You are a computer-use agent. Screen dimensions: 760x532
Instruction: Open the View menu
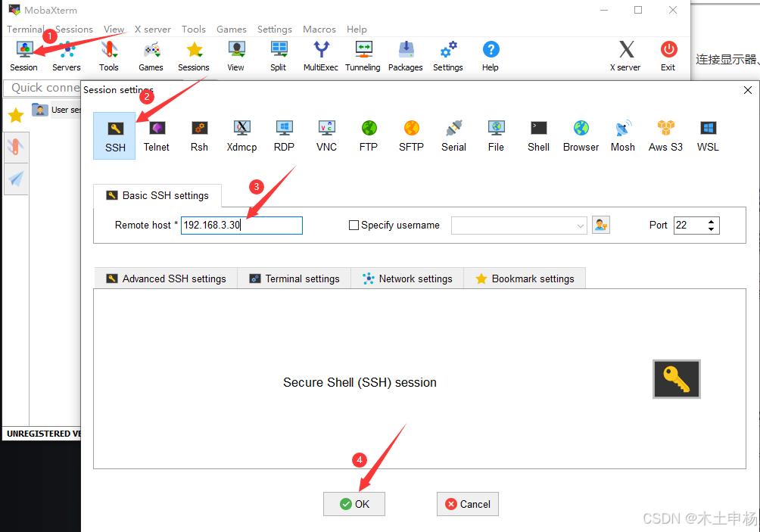coord(114,29)
